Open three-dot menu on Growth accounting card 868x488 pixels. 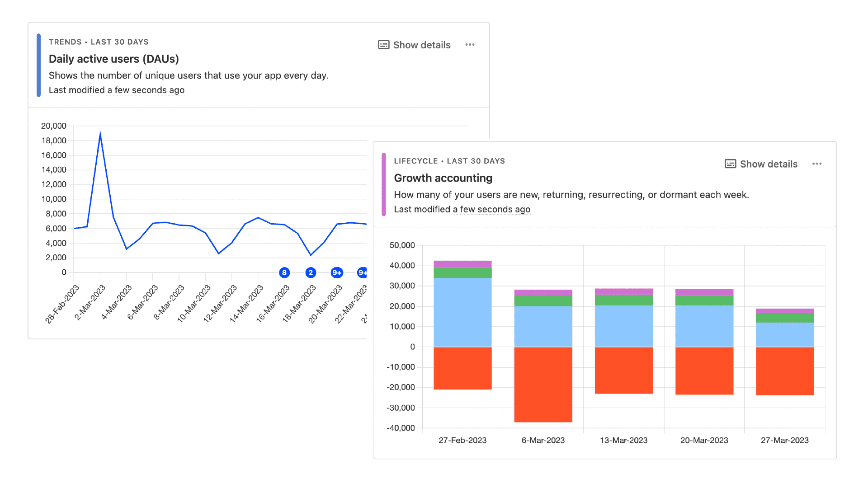click(x=816, y=164)
